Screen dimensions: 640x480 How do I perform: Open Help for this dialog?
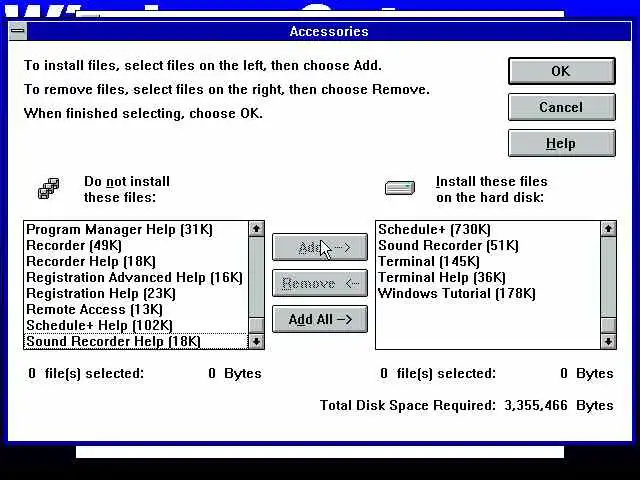tap(562, 143)
